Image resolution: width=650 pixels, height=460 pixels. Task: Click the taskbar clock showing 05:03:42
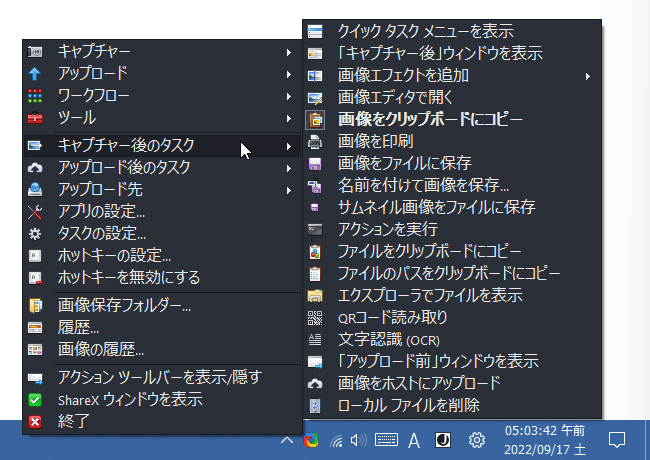[545, 440]
